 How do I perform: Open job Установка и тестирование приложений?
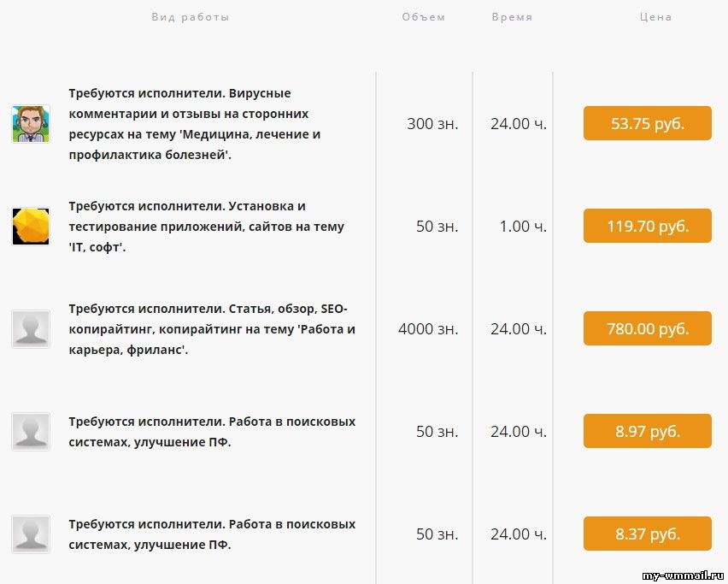pos(206,227)
